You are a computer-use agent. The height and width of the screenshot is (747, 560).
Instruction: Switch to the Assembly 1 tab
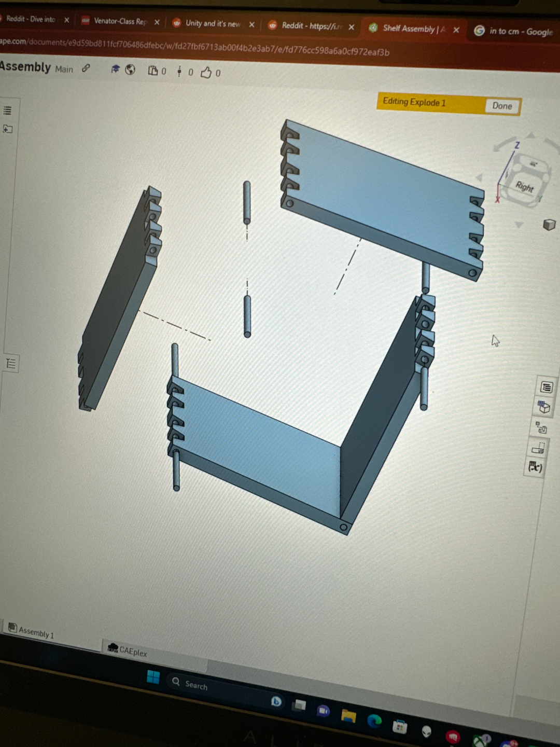(x=31, y=631)
